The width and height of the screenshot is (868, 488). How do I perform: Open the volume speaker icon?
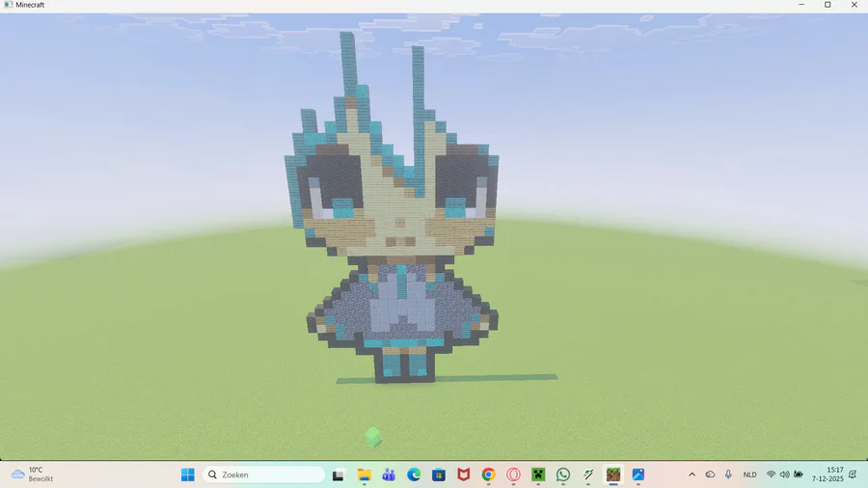(784, 474)
